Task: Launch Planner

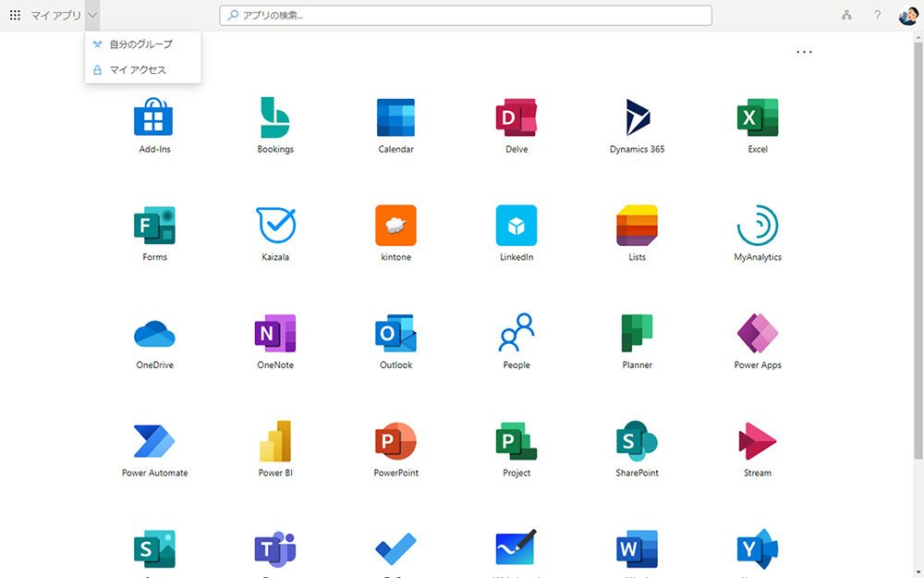Action: point(637,333)
